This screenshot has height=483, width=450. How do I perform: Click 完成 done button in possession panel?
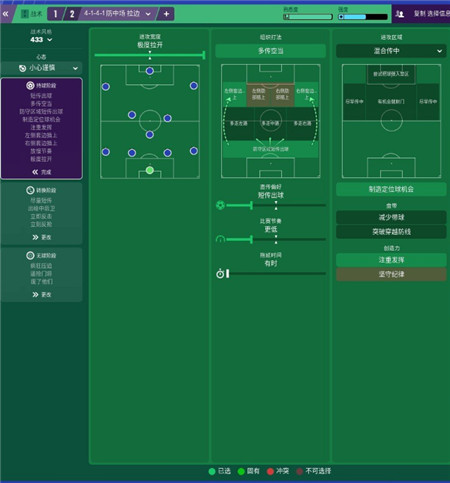tap(42, 172)
